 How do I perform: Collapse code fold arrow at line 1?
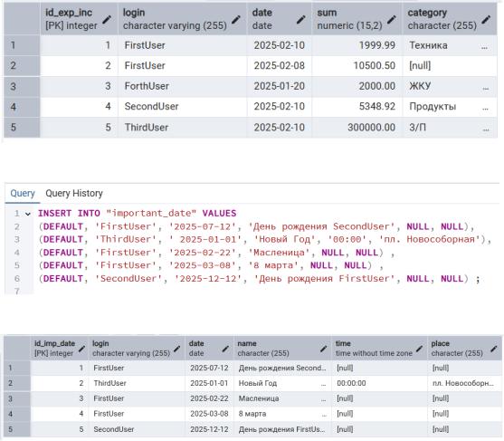pyautogui.click(x=28, y=214)
